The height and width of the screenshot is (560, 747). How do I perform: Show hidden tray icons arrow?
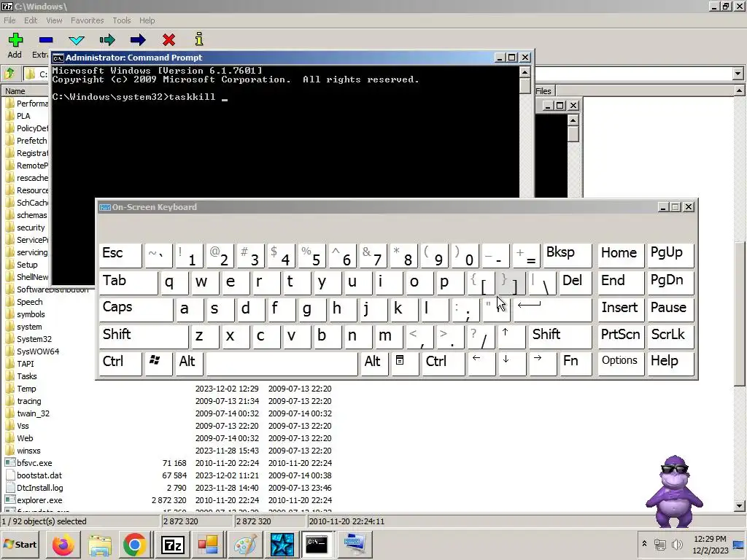tap(644, 544)
